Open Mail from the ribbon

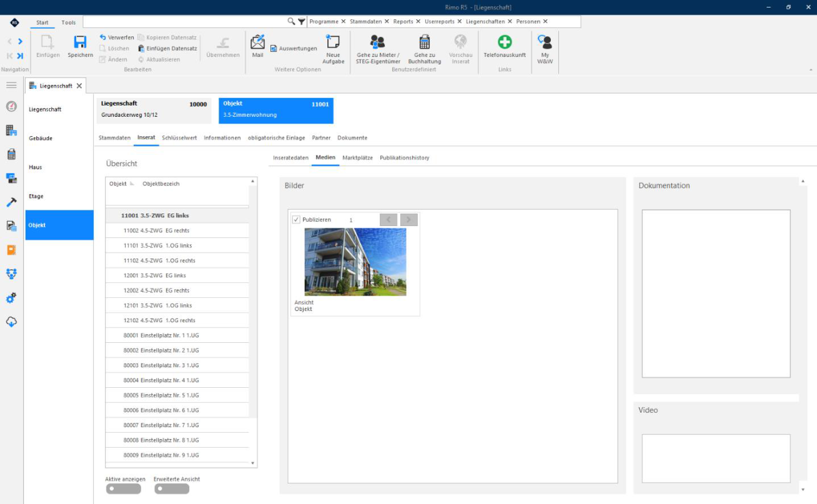point(257,46)
